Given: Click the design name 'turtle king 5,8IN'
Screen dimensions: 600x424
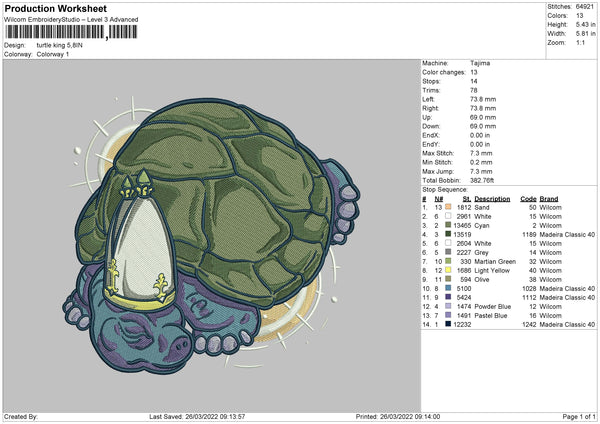Looking at the screenshot, I should (59, 45).
